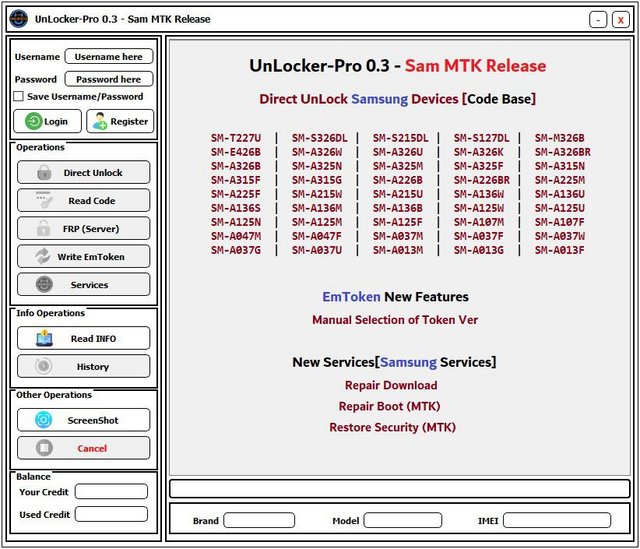This screenshot has height=549, width=640.
Task: Click the key icon on Read Code
Action: point(44,200)
